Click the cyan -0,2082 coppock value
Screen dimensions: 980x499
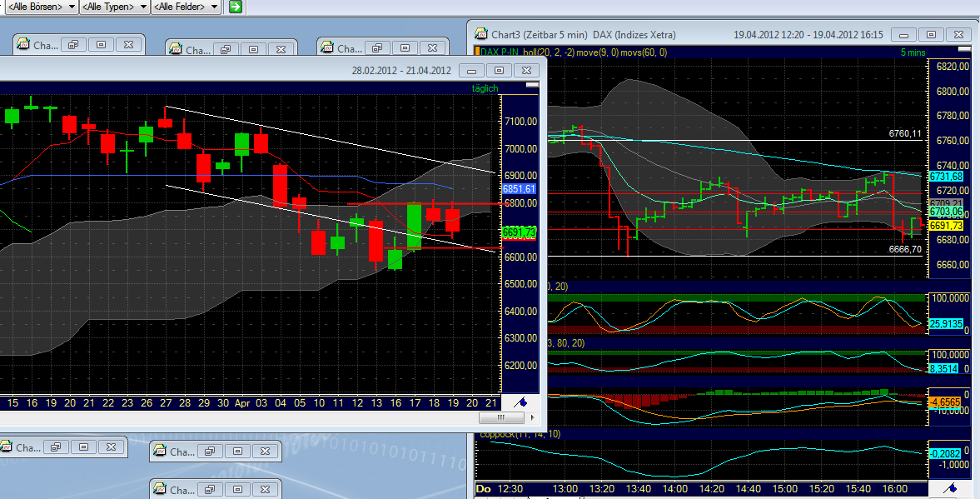(x=946, y=453)
